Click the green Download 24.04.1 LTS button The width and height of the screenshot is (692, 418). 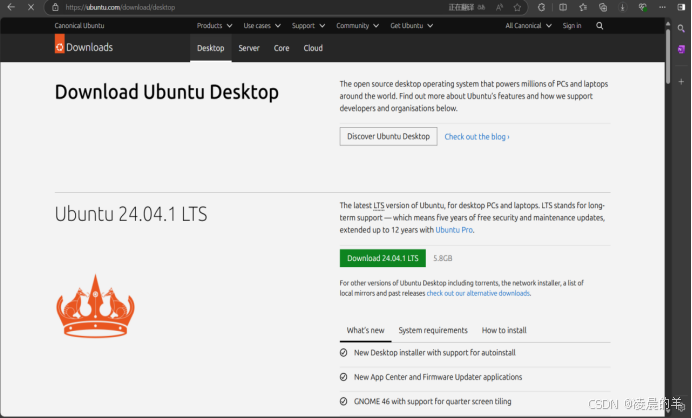(383, 258)
